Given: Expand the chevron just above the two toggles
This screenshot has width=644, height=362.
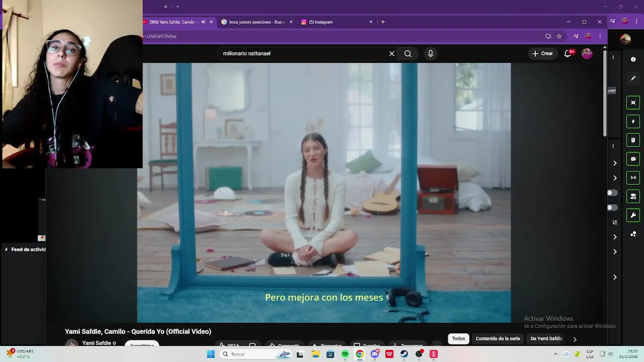Looking at the screenshot, I should coord(615,178).
